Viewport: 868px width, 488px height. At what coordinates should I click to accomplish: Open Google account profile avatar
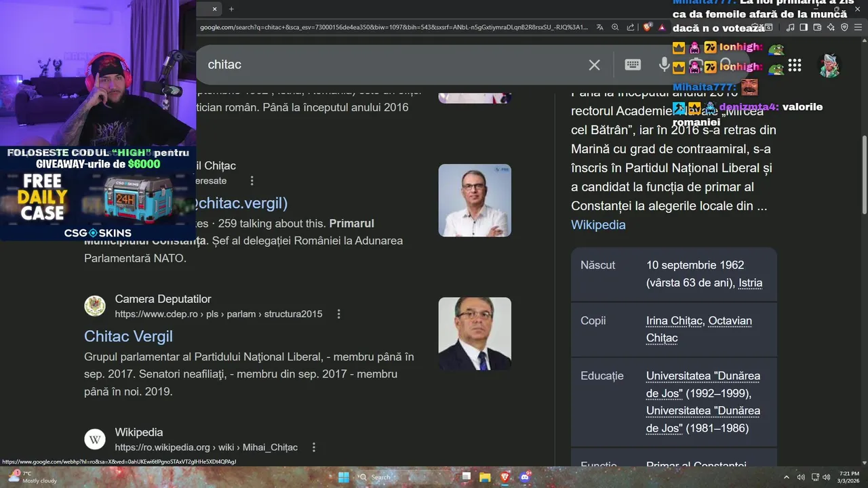(x=829, y=65)
